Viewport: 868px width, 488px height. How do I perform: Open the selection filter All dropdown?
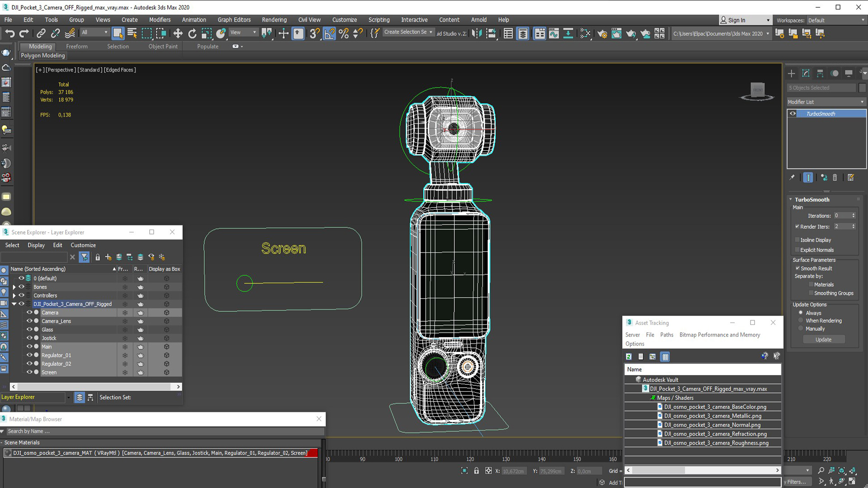[94, 33]
